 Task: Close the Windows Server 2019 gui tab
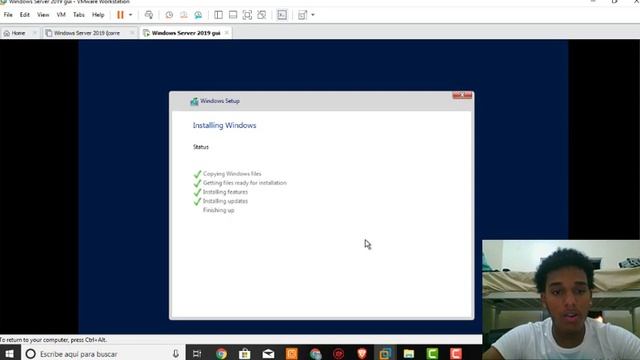pos(227,33)
